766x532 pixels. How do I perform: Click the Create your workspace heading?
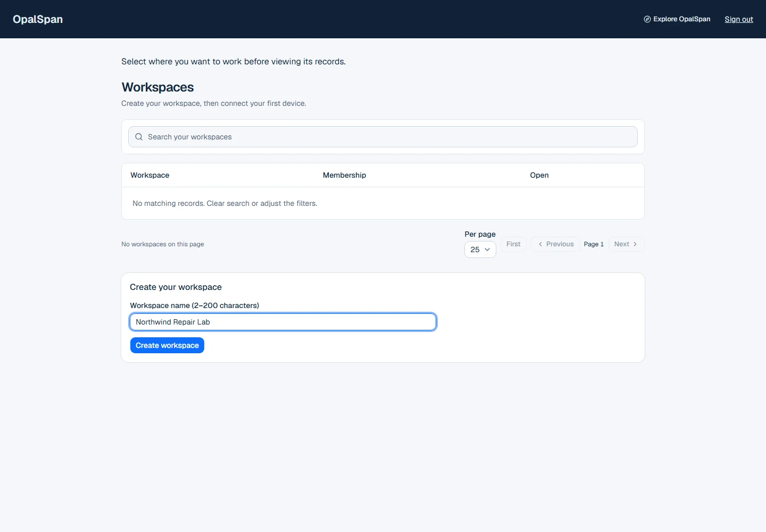coord(176,287)
